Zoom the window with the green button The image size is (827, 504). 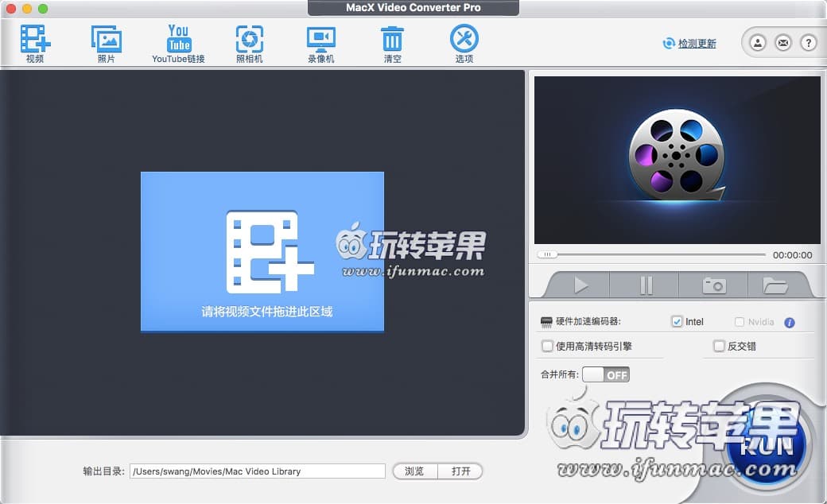(43, 9)
